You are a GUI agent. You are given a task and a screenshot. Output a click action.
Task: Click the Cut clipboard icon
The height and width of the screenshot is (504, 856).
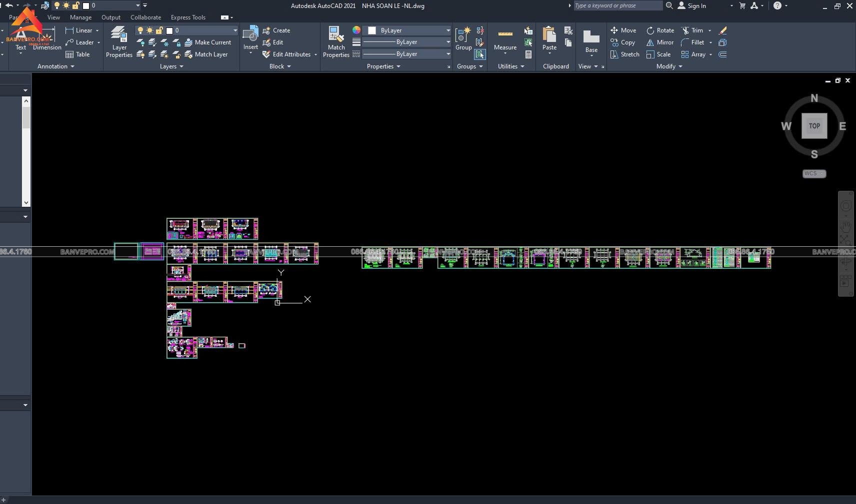[568, 30]
